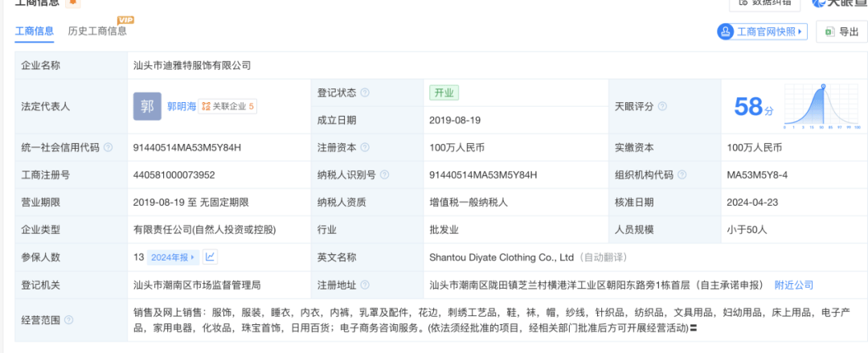Click help icon beside 注册资本

click(365, 147)
